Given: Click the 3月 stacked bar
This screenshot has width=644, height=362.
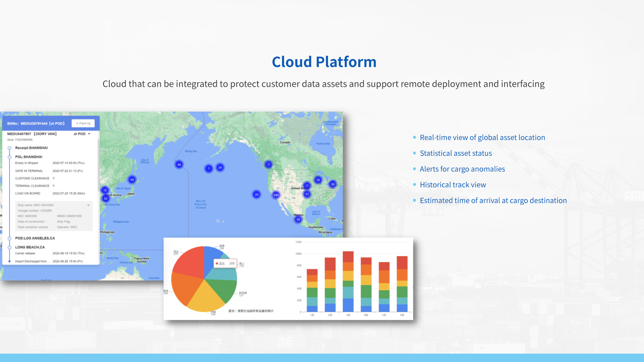Looking at the screenshot, I should tap(348, 282).
